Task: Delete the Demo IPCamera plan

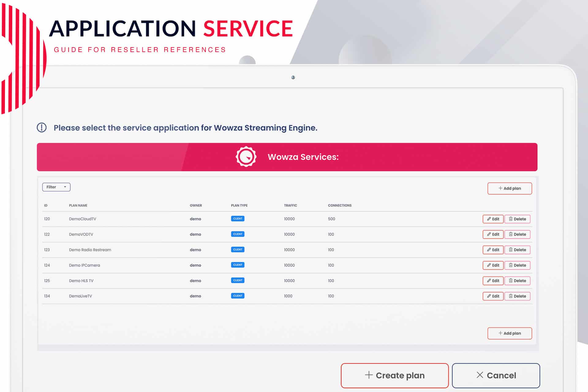Action: pos(517,265)
